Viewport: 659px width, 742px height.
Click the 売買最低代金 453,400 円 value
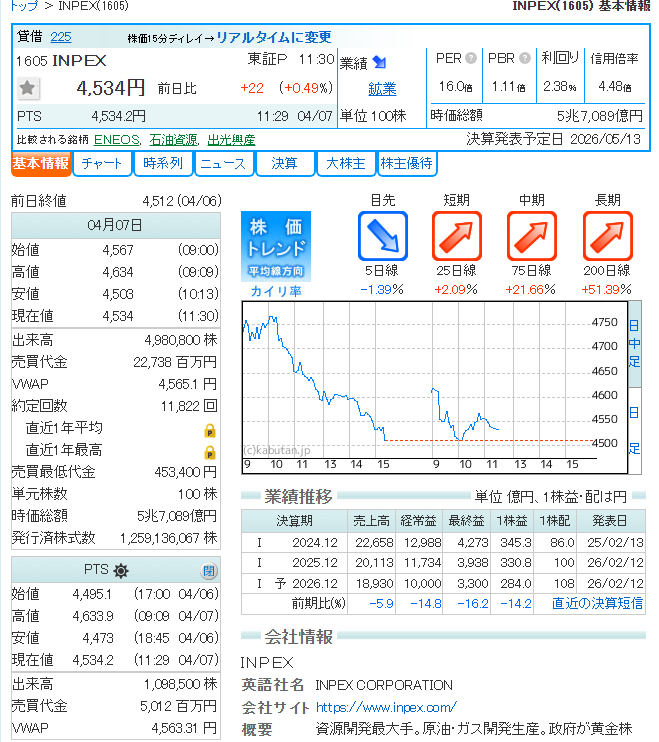coord(185,472)
